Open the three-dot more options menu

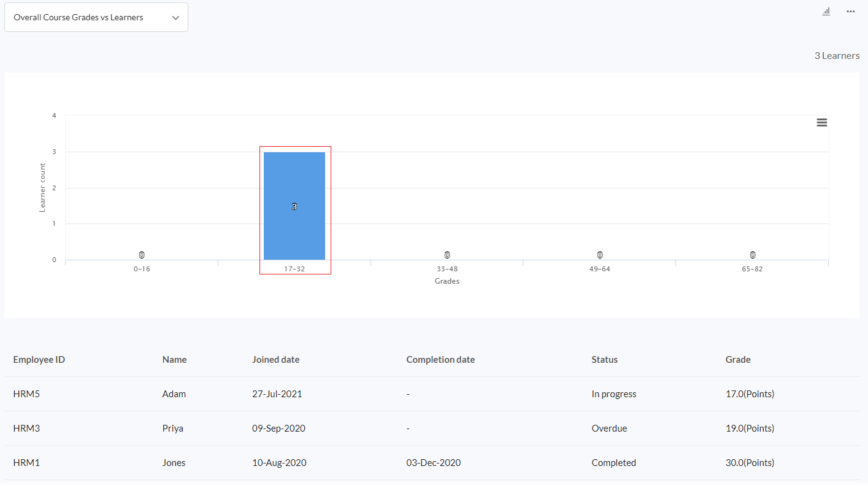click(850, 11)
